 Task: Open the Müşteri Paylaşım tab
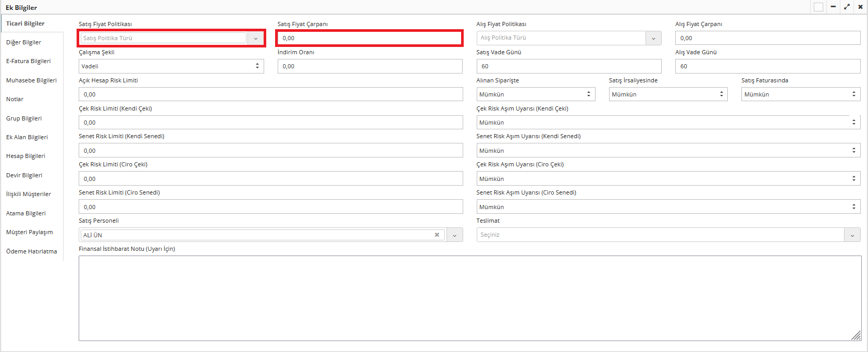point(29,232)
